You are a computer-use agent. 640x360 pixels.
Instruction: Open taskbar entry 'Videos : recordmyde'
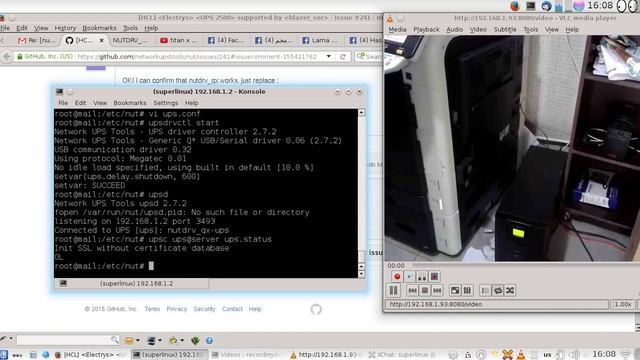[x=247, y=355]
